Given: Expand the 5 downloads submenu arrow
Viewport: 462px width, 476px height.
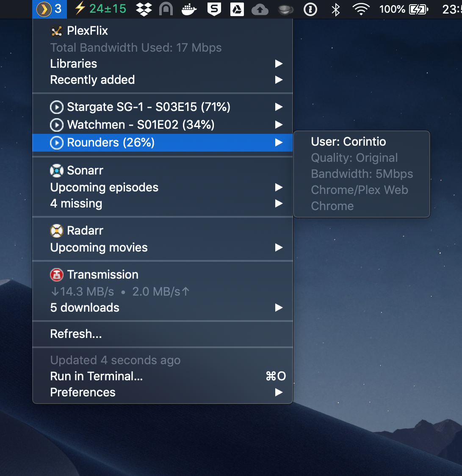Looking at the screenshot, I should click(279, 307).
